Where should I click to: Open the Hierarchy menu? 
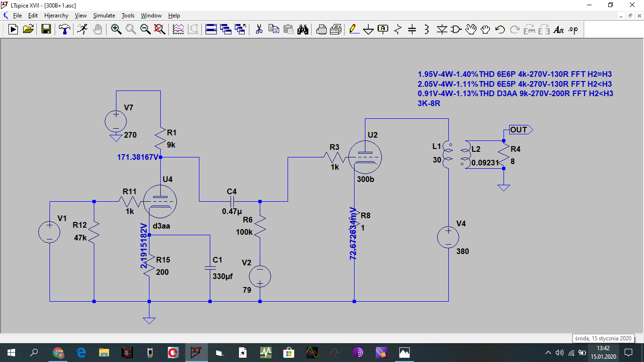point(56,16)
